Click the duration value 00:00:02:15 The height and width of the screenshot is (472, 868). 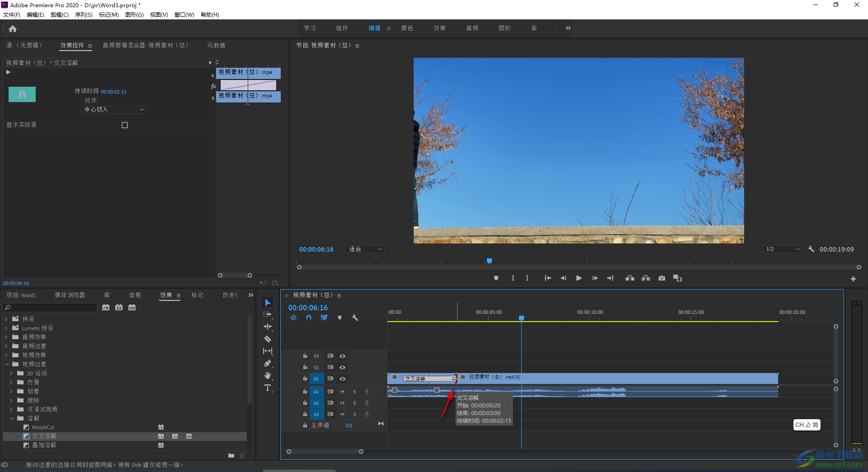[x=113, y=92]
